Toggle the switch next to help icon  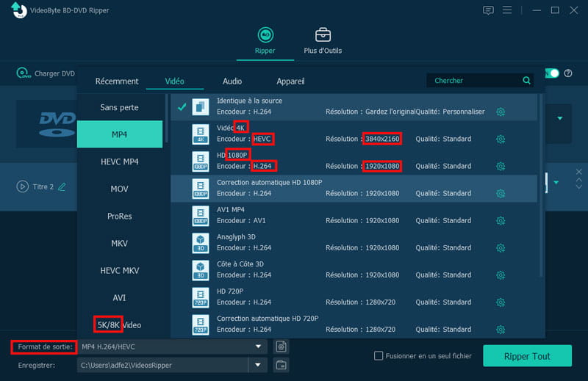552,73
